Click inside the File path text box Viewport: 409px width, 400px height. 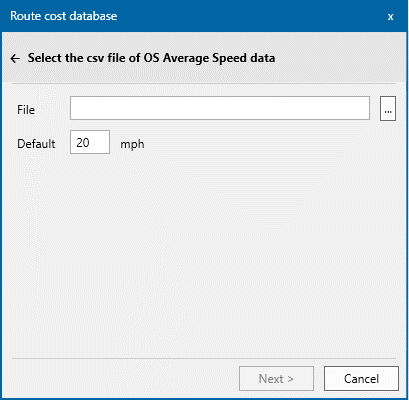pos(220,108)
